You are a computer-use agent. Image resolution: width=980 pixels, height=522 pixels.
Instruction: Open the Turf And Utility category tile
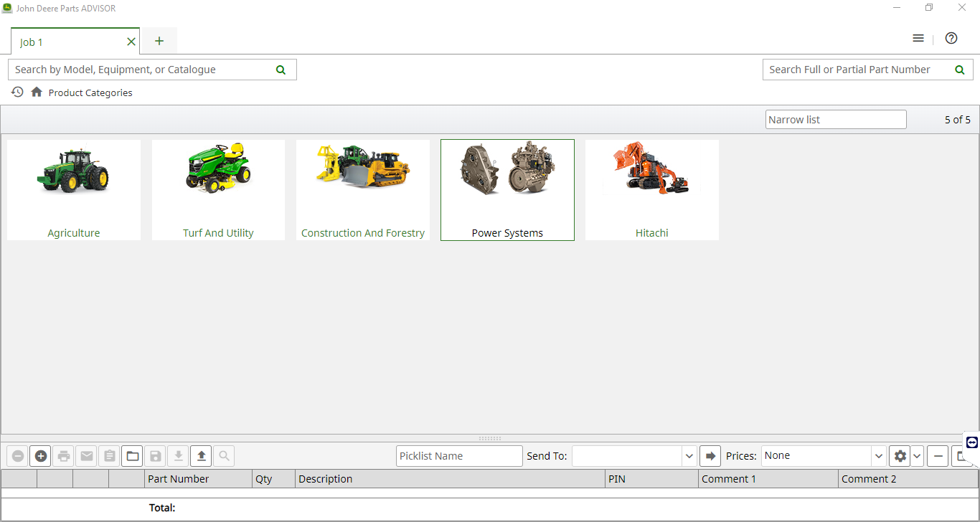(x=218, y=190)
